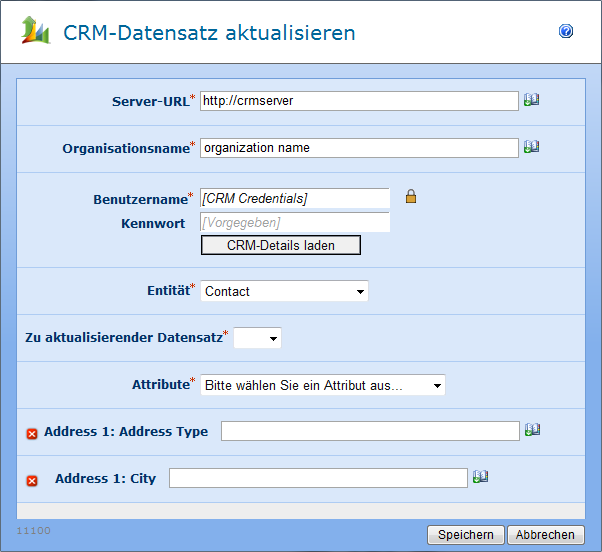602x552 pixels.
Task: Click the Abbrechen button
Action: (x=545, y=535)
